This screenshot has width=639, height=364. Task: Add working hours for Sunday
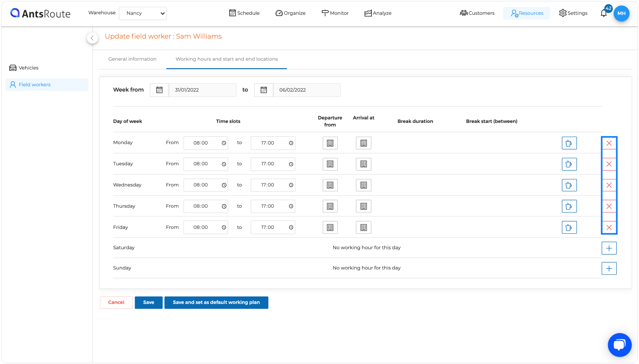pyautogui.click(x=609, y=269)
